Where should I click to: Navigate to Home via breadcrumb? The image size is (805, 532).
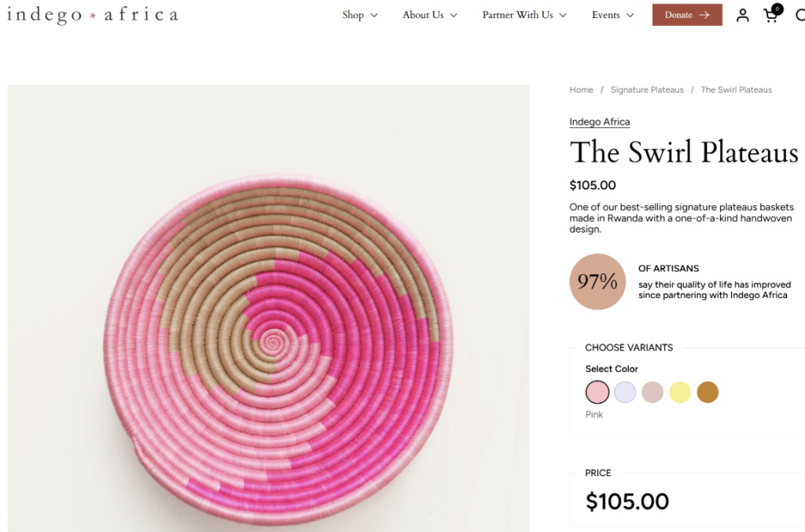pyautogui.click(x=581, y=90)
